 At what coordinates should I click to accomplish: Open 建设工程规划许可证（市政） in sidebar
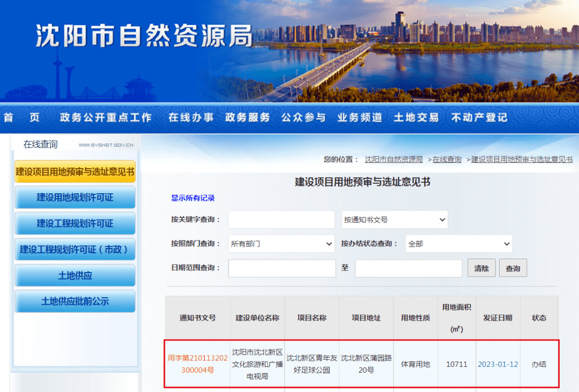[75, 250]
